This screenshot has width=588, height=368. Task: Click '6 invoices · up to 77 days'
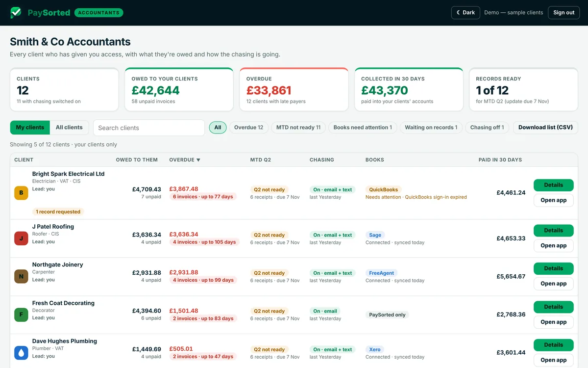[203, 197]
